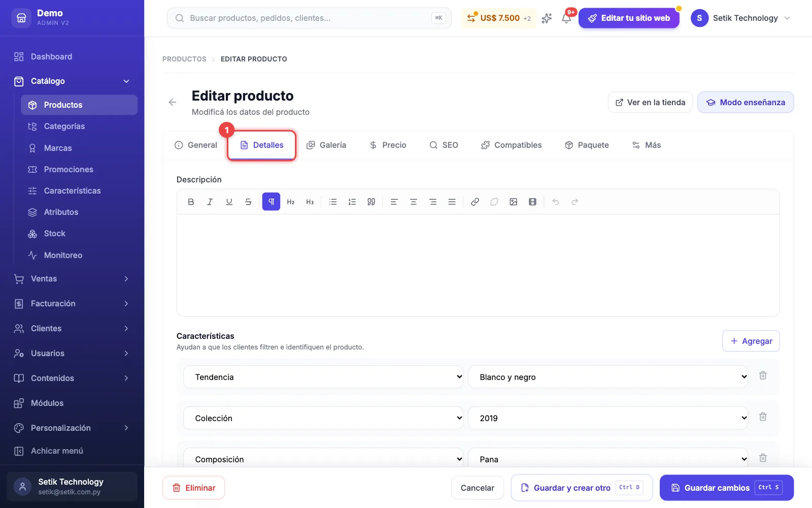Click Guardar cambios button
The image size is (812, 508).
(727, 488)
